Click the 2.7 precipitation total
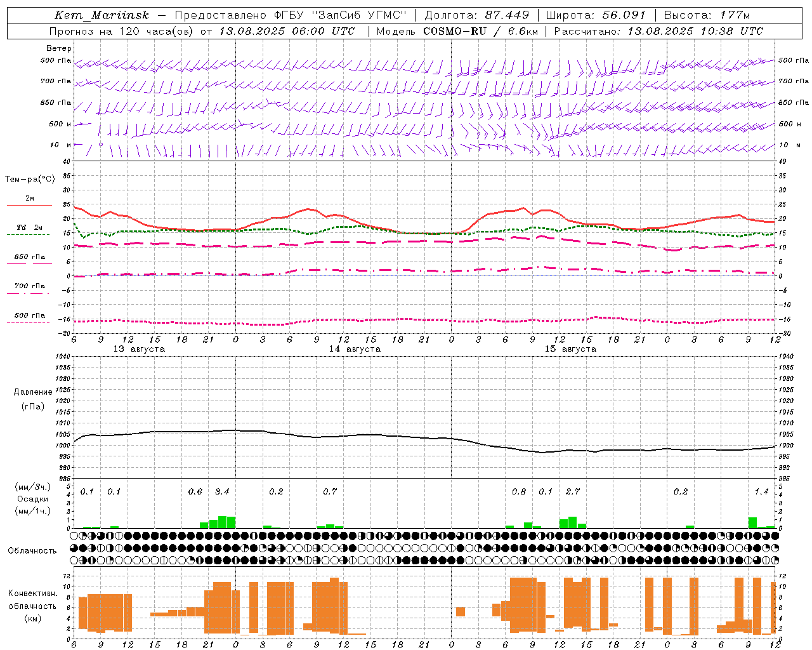The image size is (812, 650). click(x=573, y=491)
